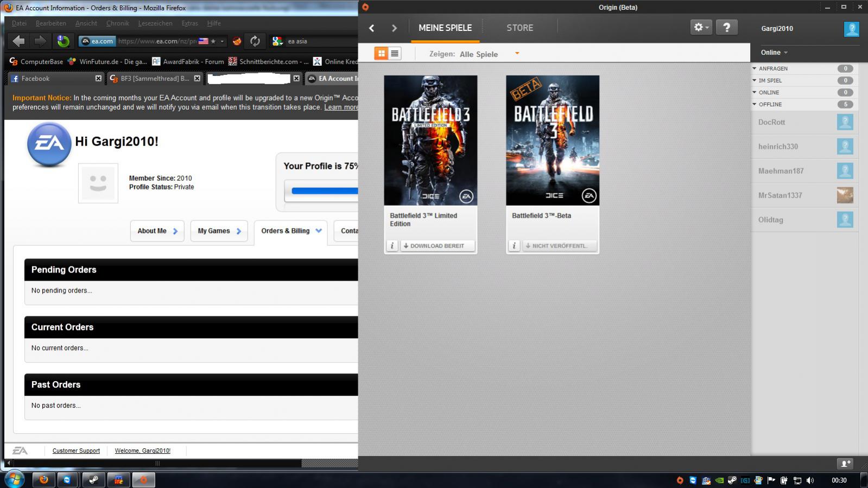Switch to Facebook tab in Firefox
This screenshot has width=868, height=488.
point(56,78)
